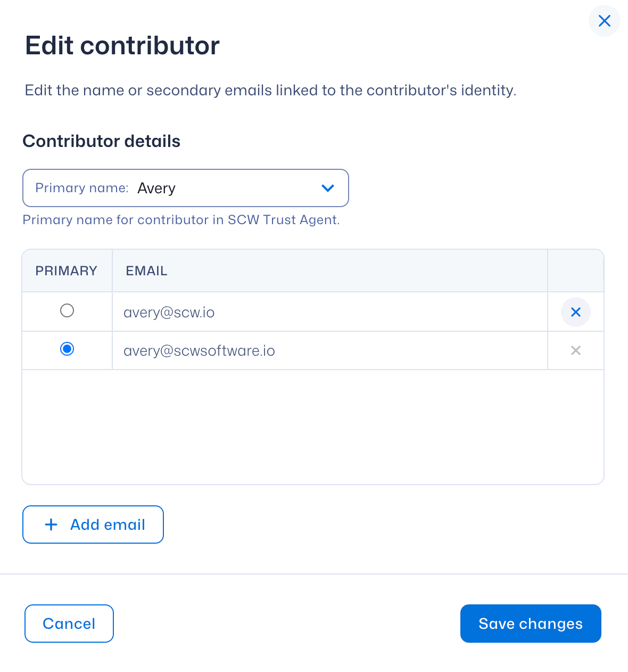This screenshot has width=628, height=672.
Task: Click the EMAIL column header
Action: coord(147,271)
